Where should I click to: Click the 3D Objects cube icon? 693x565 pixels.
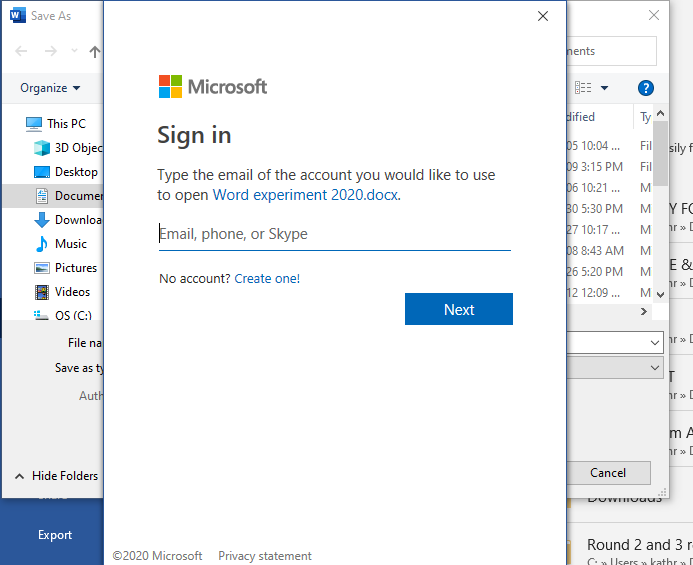point(42,148)
